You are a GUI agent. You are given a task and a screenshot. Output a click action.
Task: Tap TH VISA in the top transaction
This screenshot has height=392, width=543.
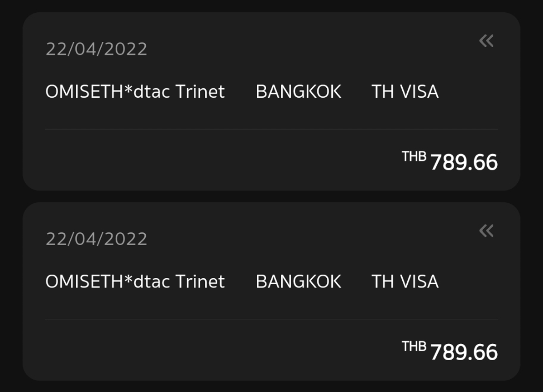point(405,92)
